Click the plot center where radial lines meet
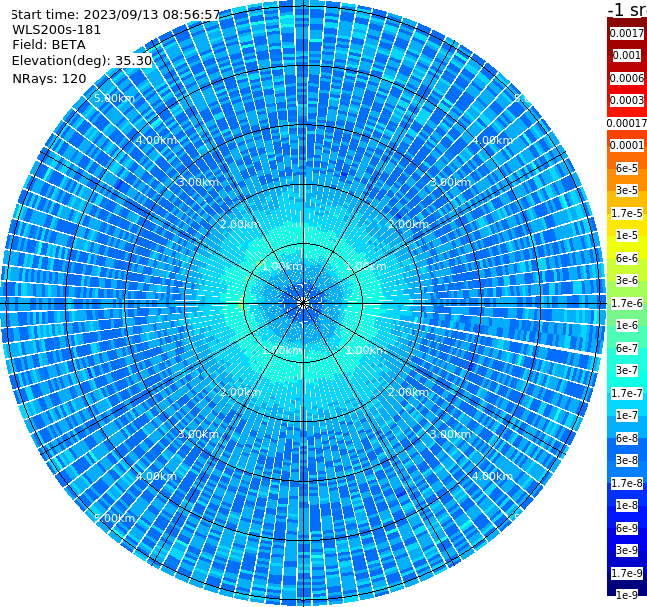This screenshot has height=607, width=647. pos(303,303)
